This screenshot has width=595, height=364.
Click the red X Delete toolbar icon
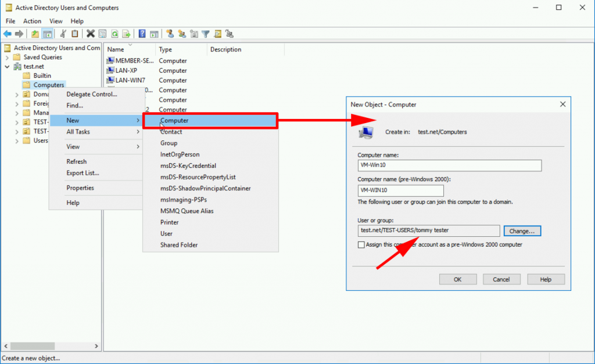coord(91,34)
